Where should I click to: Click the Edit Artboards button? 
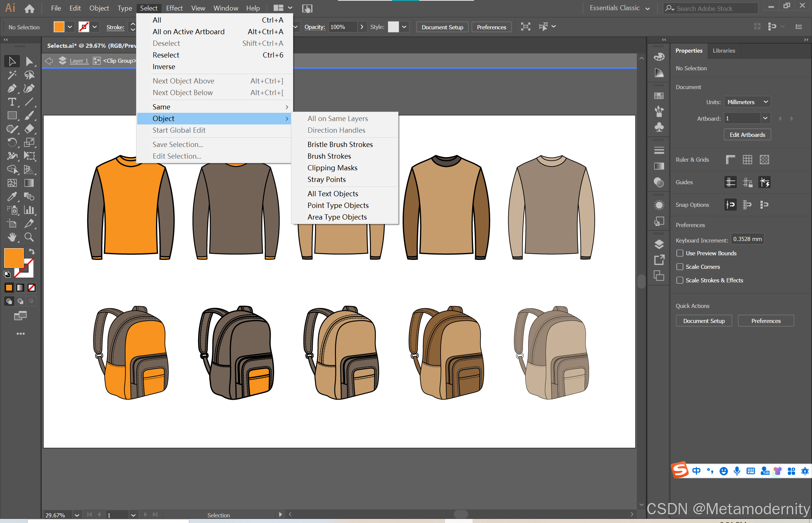(747, 135)
